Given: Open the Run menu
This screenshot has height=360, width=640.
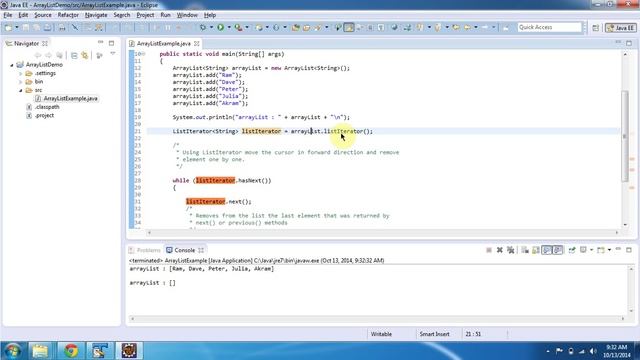Looking at the screenshot, I should pyautogui.click(x=165, y=15).
